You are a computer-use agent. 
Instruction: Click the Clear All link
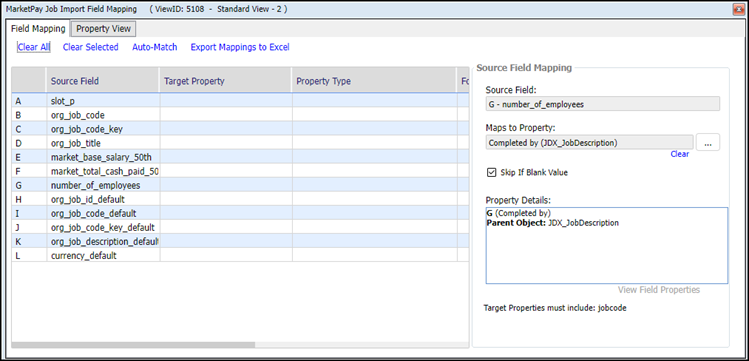tap(33, 47)
